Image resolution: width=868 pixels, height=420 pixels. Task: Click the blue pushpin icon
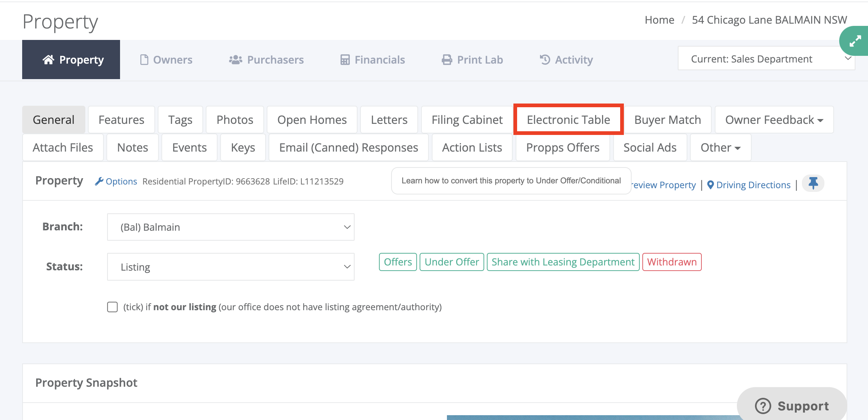[813, 183]
